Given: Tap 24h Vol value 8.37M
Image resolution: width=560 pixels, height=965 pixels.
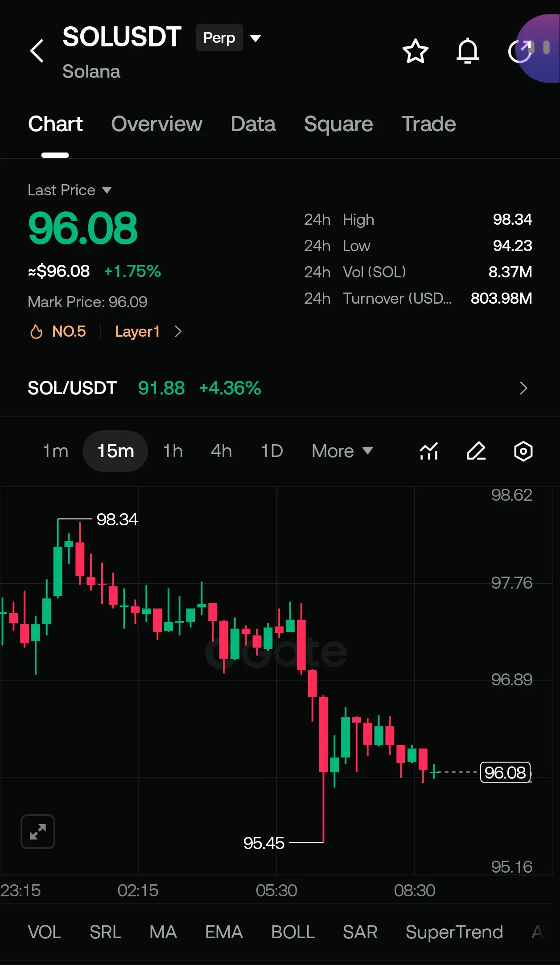Looking at the screenshot, I should pos(510,272).
